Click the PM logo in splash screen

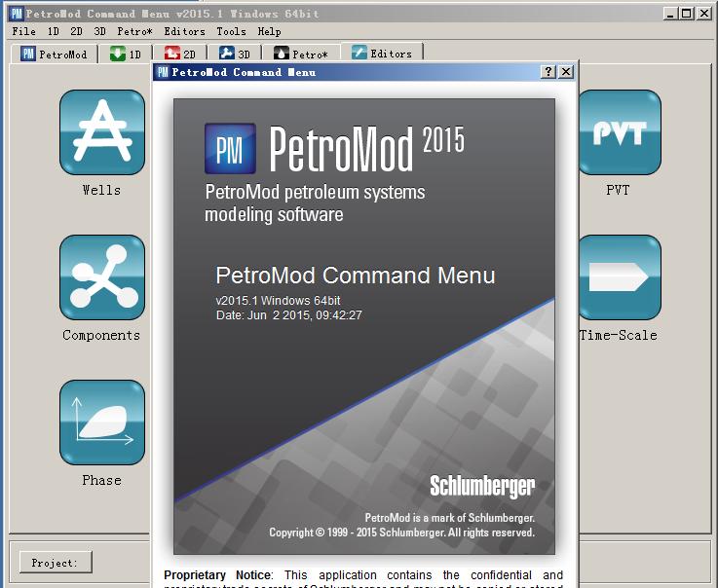coord(230,149)
